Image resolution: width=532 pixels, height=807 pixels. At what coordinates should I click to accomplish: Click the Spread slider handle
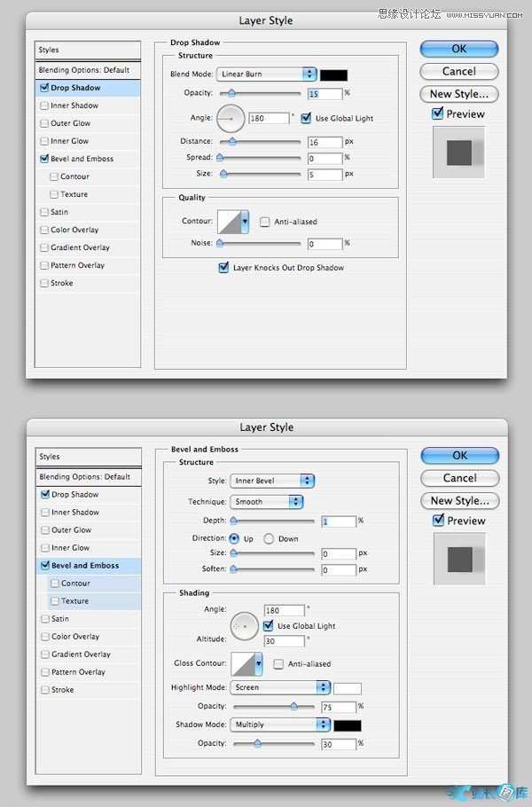(x=221, y=158)
